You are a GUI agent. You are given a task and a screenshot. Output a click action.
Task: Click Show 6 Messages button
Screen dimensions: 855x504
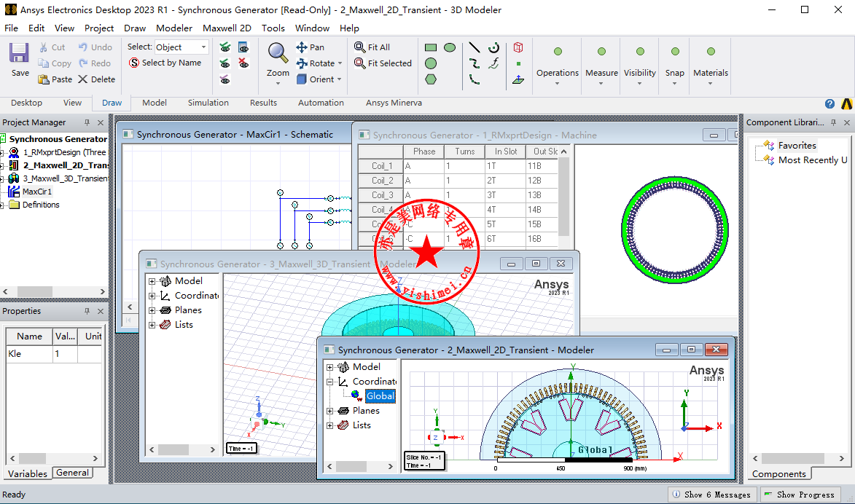coord(713,495)
